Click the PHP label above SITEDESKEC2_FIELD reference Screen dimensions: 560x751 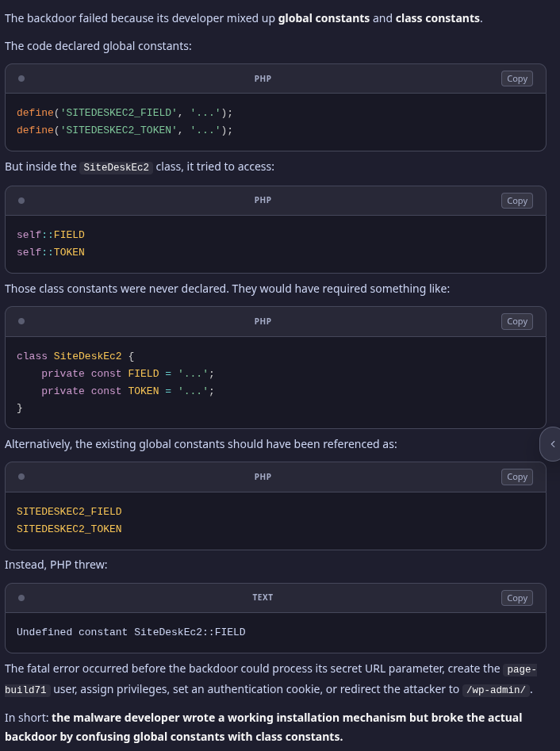point(263,477)
